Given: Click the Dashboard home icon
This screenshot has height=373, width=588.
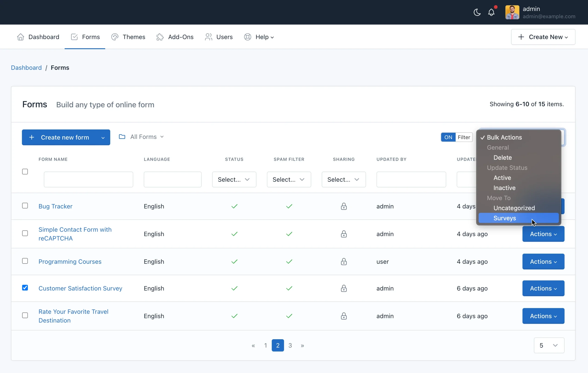Looking at the screenshot, I should pos(20,37).
